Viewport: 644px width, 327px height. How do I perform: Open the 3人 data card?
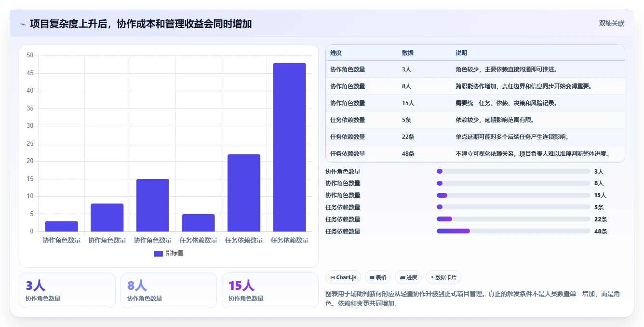(x=67, y=290)
